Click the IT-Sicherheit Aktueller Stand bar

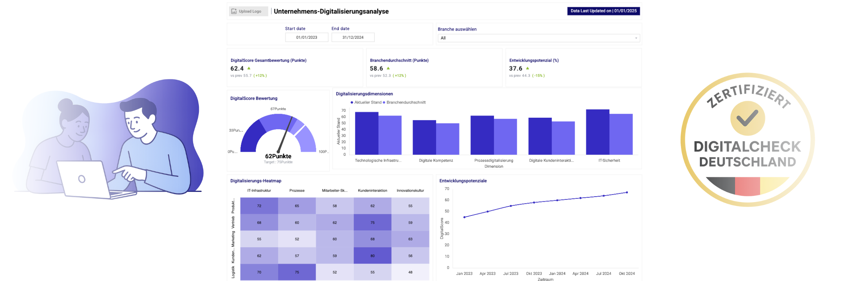coord(597,132)
